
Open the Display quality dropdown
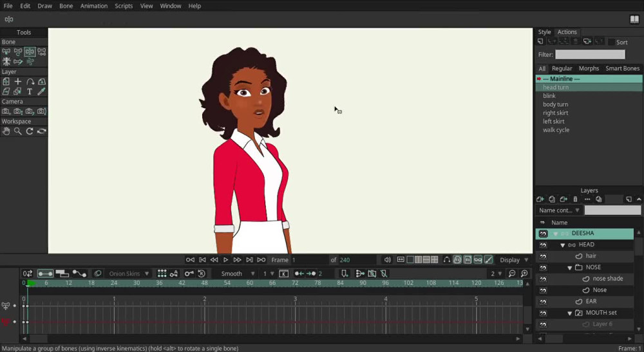514,260
